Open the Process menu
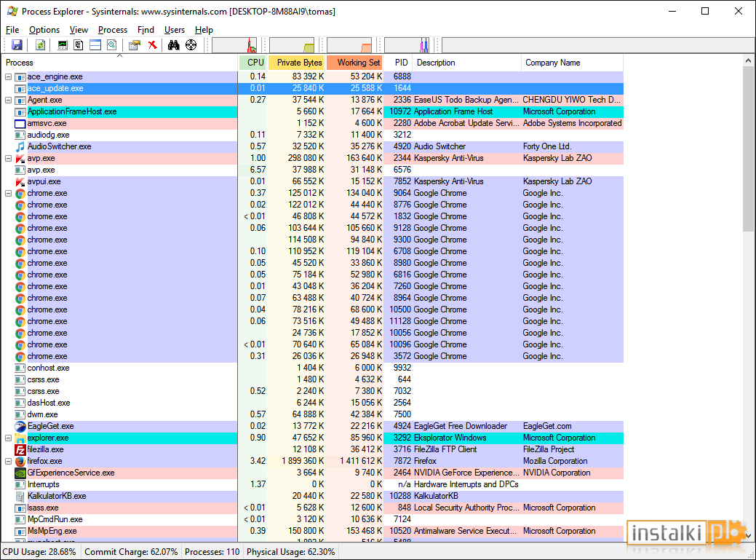 [112, 30]
